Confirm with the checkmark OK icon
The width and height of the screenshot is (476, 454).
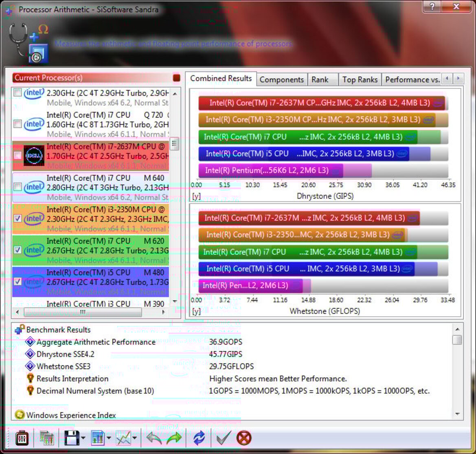click(x=224, y=438)
